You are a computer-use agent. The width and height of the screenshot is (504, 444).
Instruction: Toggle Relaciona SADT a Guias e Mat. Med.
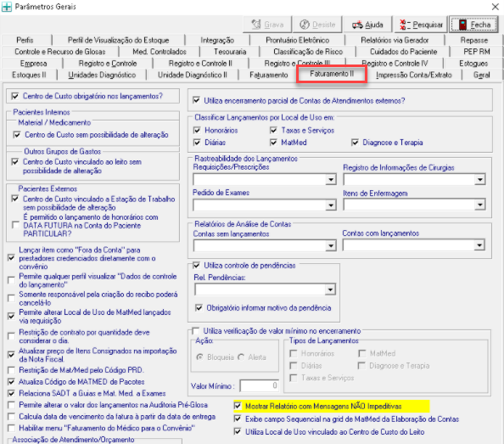[x=11, y=393]
